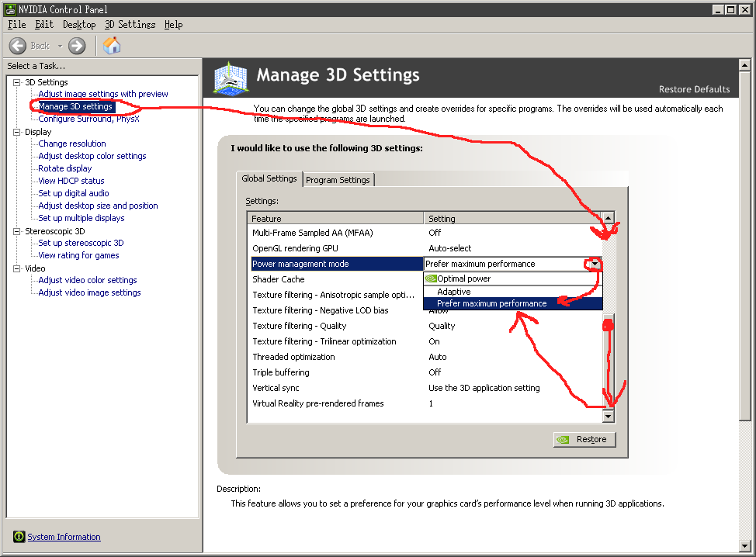Collapse the Video tree node
Viewport: 756px width, 557px height.
pyautogui.click(x=17, y=268)
